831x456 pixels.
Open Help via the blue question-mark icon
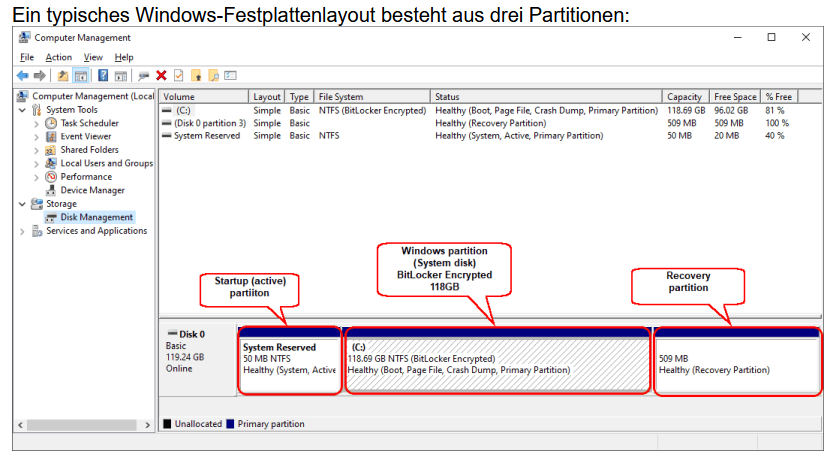[x=103, y=76]
